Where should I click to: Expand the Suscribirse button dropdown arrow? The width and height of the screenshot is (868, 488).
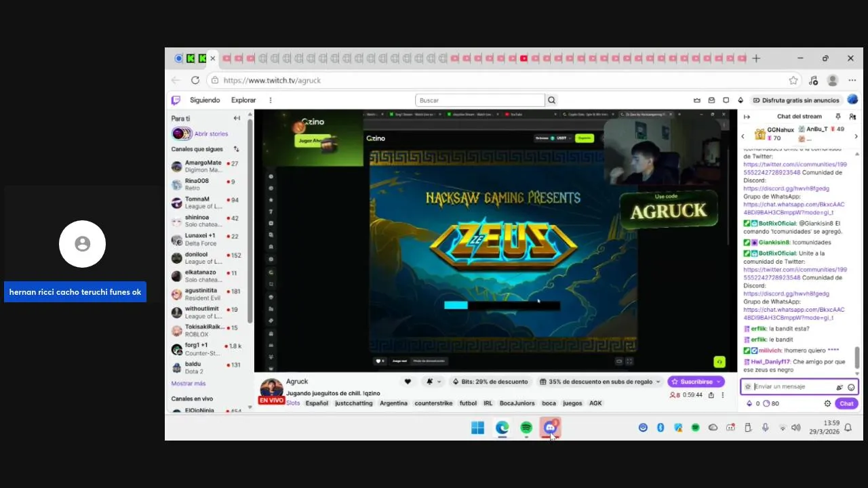pos(719,382)
